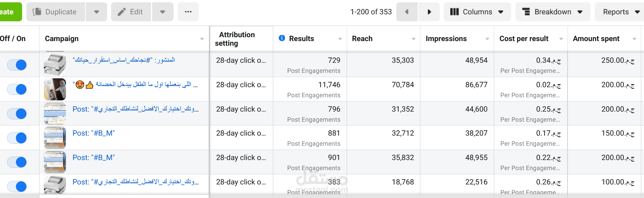Click the Edit pencil icon
This screenshot has height=198, width=644.
[x=122, y=12]
